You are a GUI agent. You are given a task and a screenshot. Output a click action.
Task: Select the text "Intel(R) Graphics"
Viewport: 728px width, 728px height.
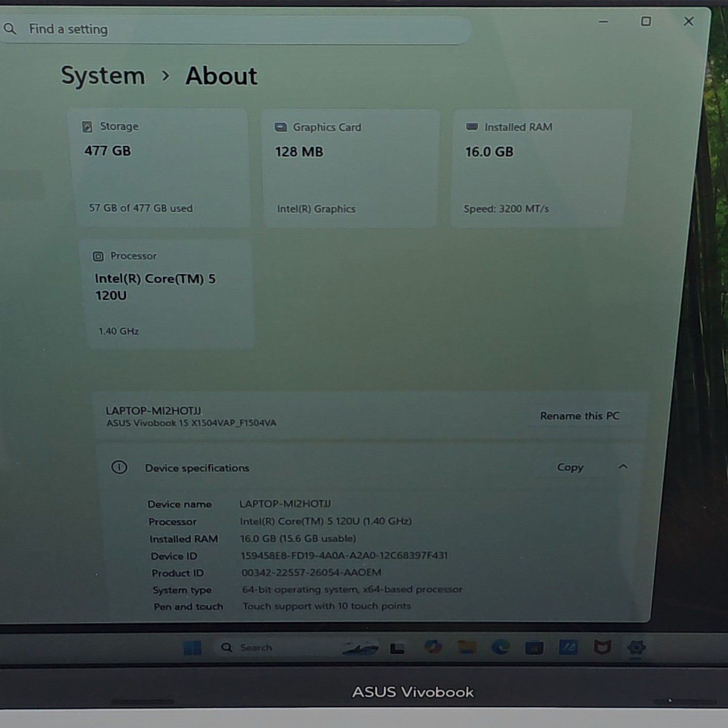tap(316, 209)
